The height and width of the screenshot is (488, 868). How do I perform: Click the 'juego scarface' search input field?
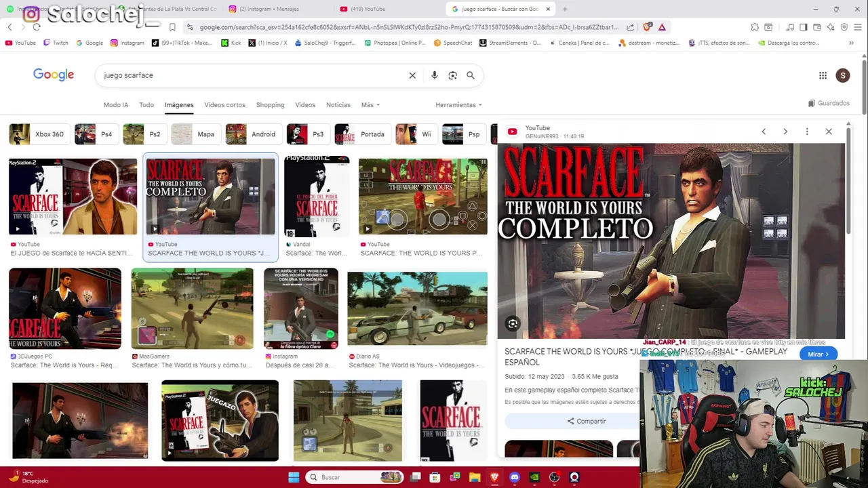pyautogui.click(x=251, y=75)
